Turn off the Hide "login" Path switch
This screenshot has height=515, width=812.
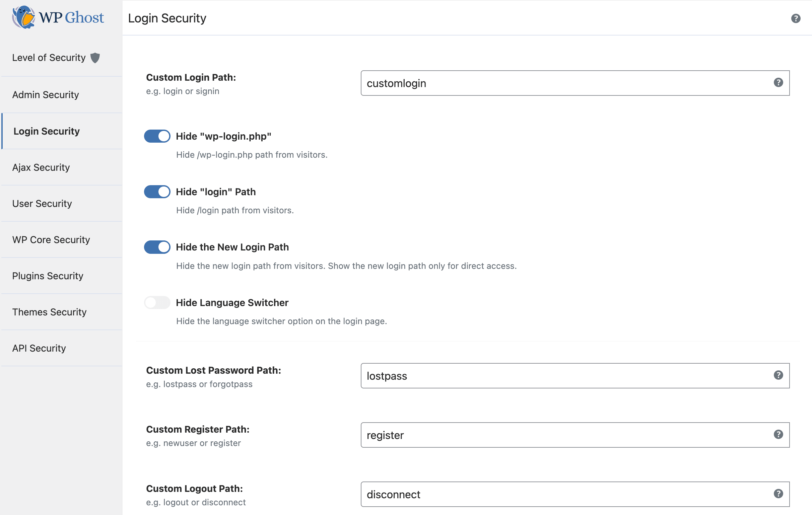(157, 192)
